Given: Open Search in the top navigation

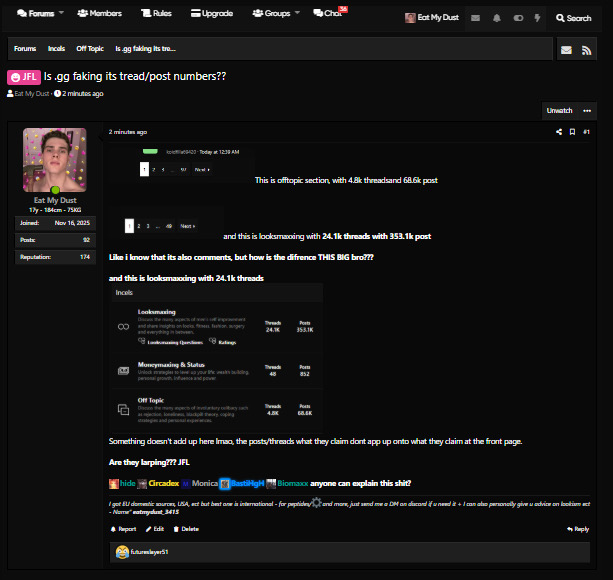Looking at the screenshot, I should click(573, 18).
